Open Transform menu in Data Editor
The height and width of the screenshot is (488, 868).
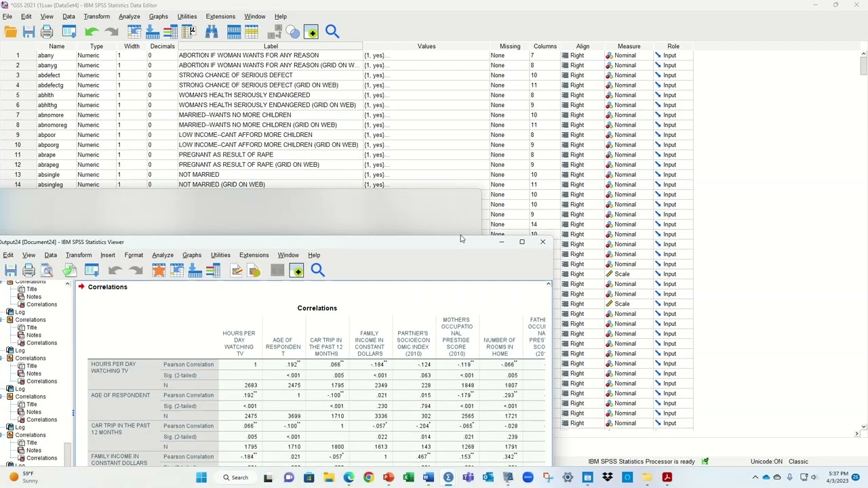(96, 16)
